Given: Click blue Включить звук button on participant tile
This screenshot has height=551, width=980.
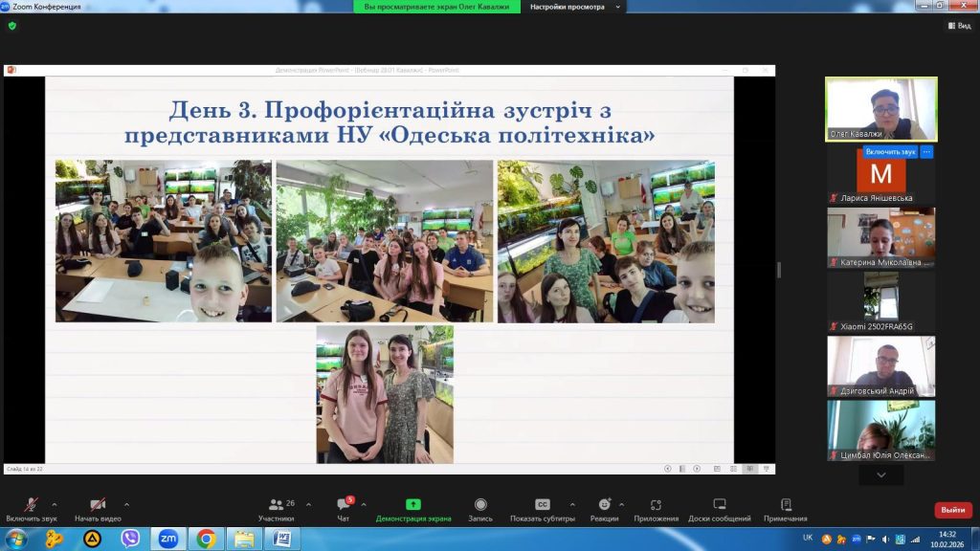Looking at the screenshot, I should (890, 152).
